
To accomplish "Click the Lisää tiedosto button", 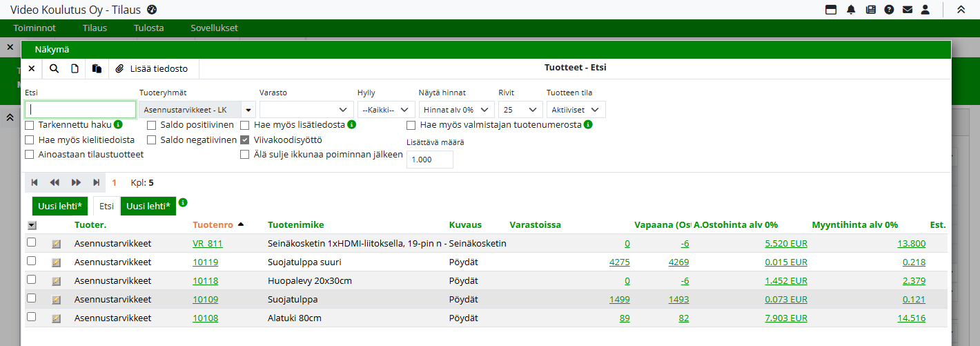I will point(153,68).
